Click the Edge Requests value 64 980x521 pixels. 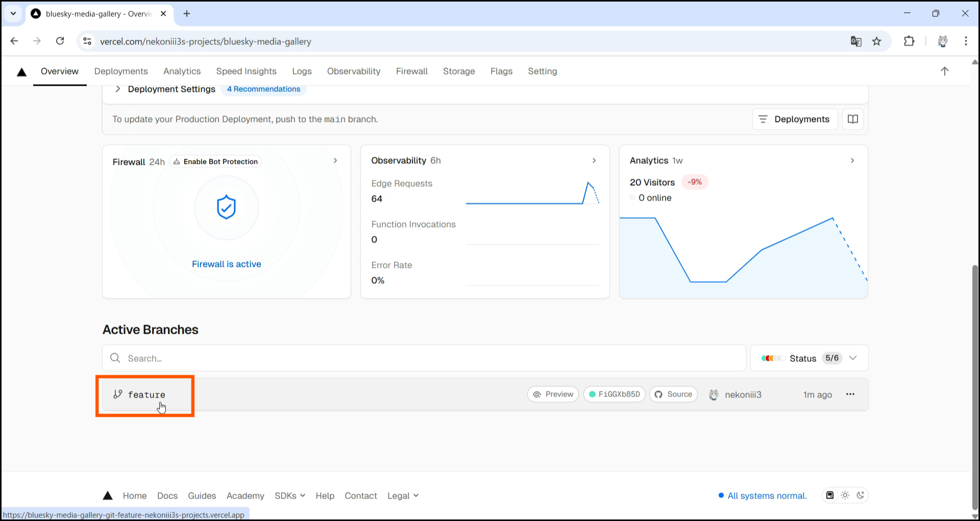point(377,199)
